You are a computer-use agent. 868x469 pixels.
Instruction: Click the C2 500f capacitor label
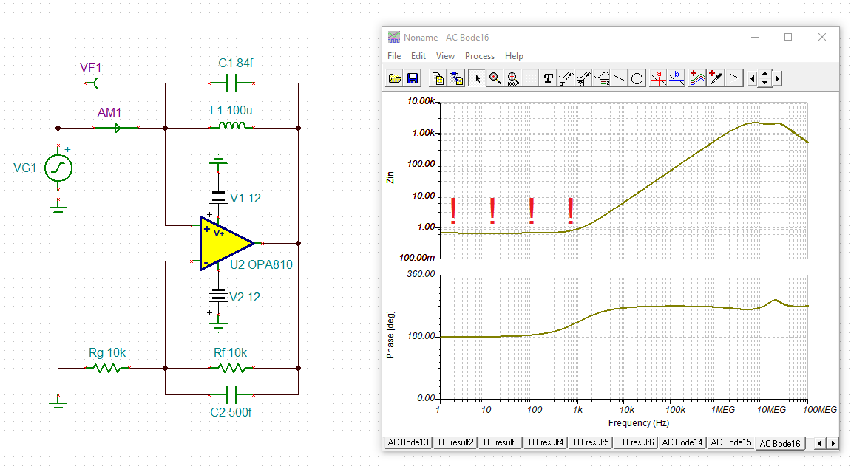click(231, 413)
